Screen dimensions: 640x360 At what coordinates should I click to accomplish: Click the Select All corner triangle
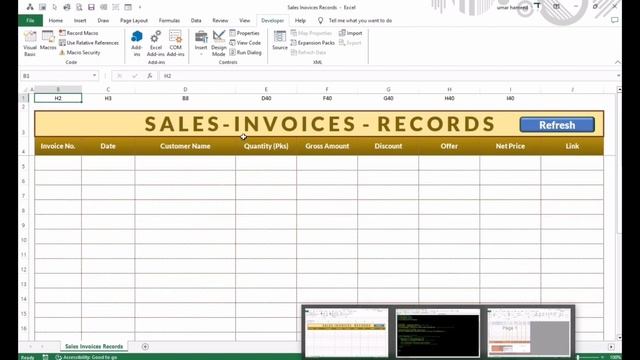coord(24,89)
